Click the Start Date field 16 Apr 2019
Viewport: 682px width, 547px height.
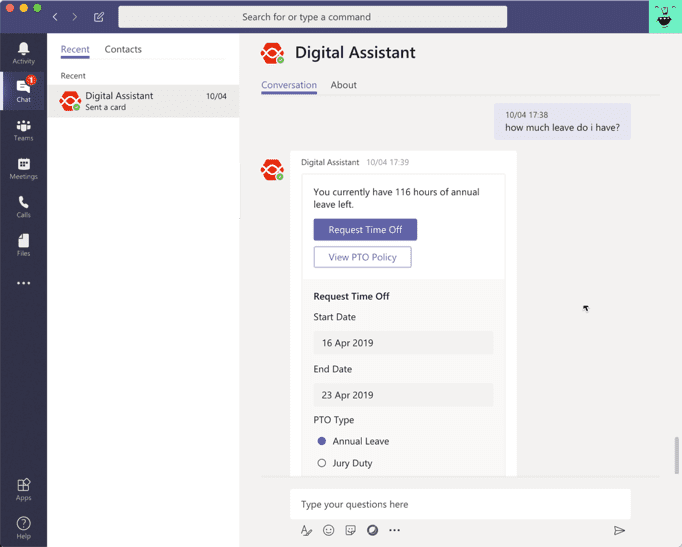403,343
